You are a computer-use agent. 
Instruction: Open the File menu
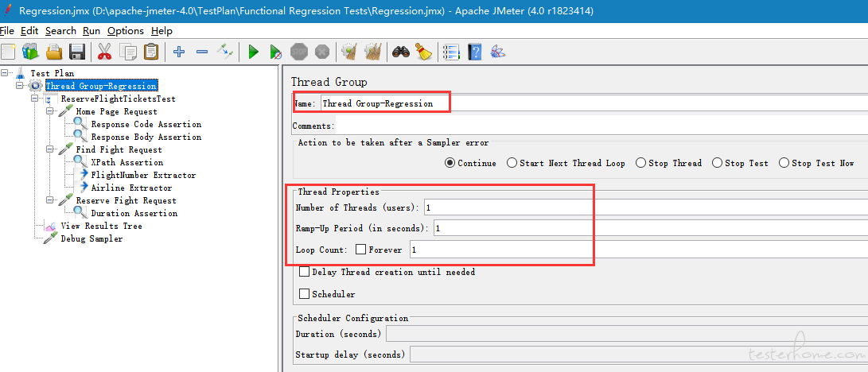click(6, 31)
